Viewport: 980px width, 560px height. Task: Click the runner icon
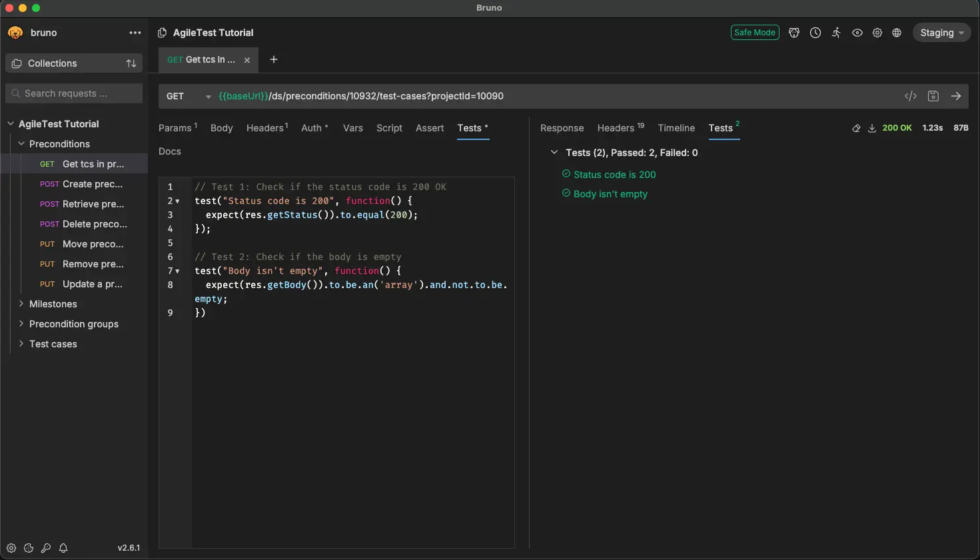pyautogui.click(x=836, y=33)
